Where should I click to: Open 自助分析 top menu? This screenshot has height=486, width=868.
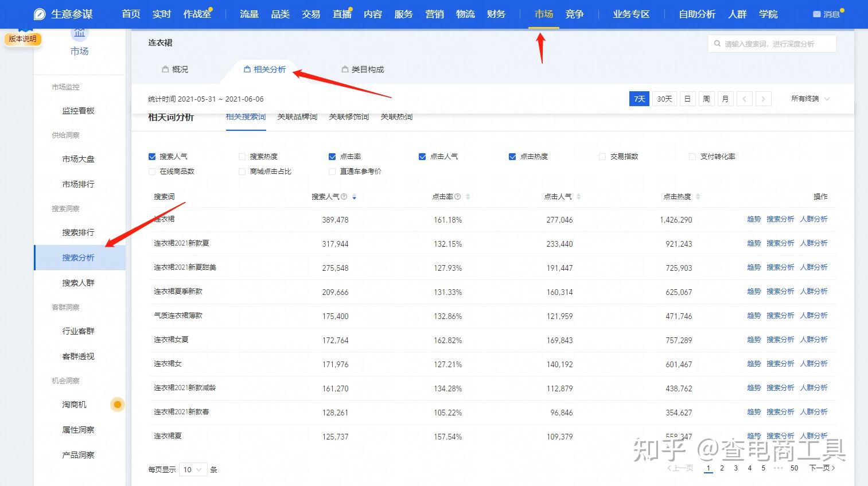click(x=697, y=14)
